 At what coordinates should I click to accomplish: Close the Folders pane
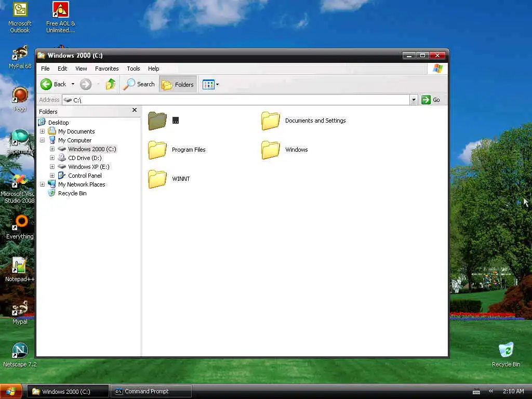pos(135,110)
